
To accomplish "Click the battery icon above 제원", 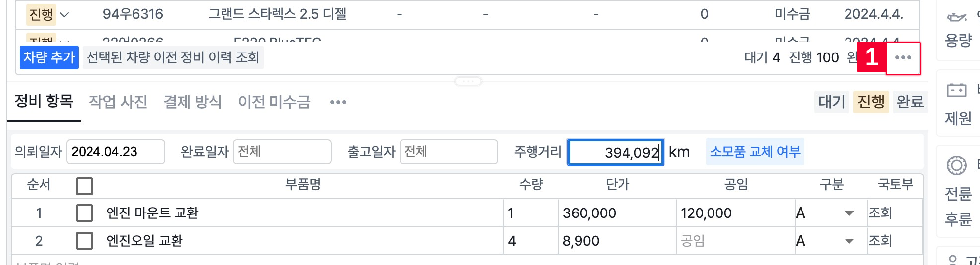I will tap(956, 90).
